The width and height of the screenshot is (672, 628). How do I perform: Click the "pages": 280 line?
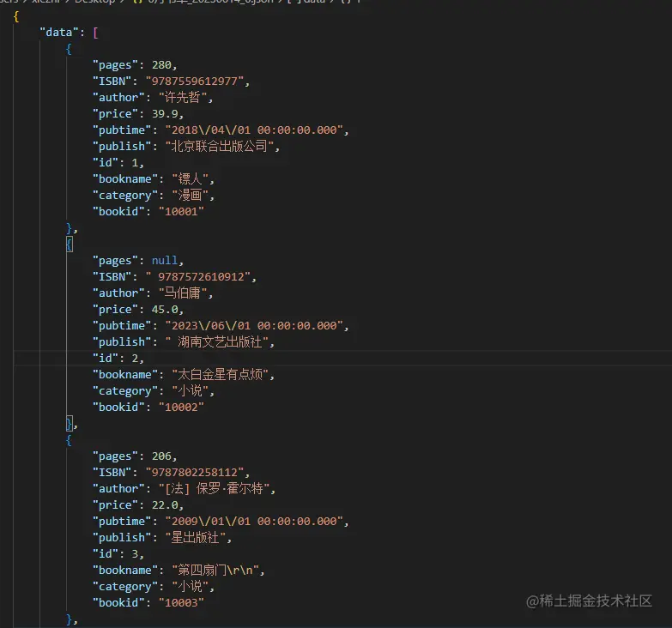[135, 65]
